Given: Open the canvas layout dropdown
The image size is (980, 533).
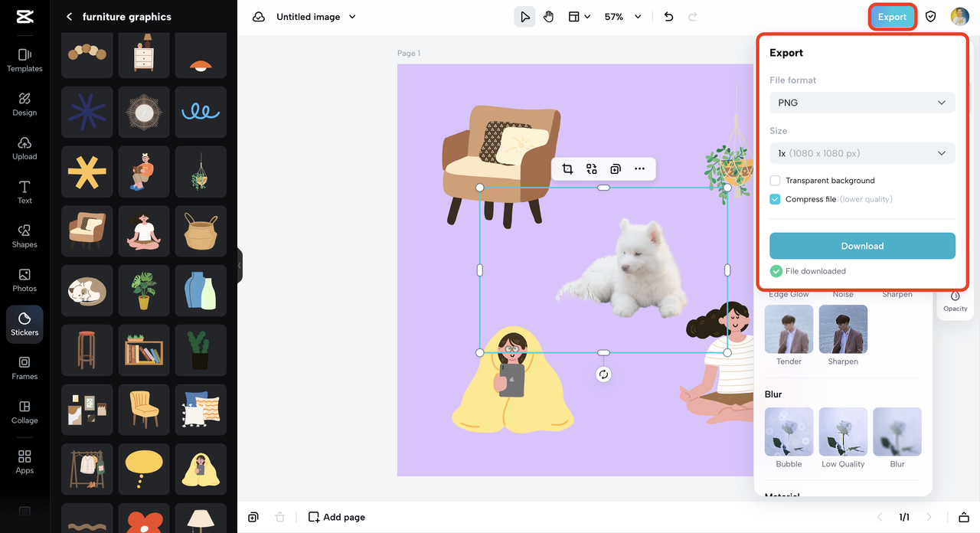Looking at the screenshot, I should click(x=579, y=17).
